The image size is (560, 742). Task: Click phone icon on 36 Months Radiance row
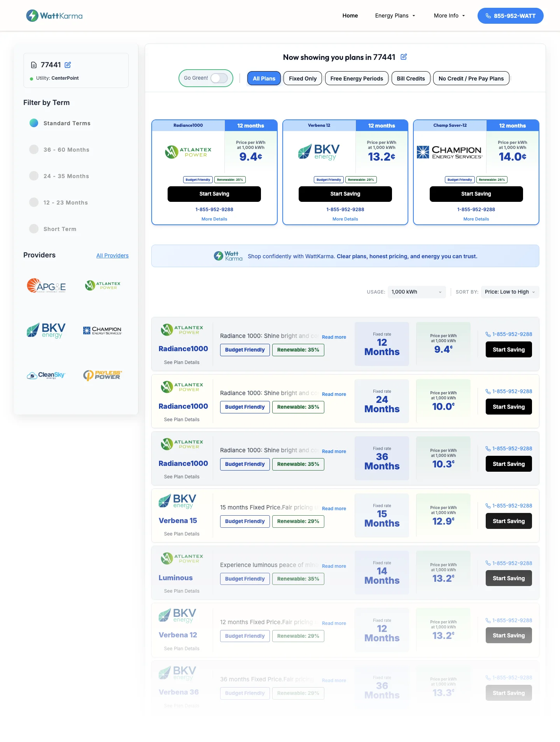pyautogui.click(x=488, y=449)
